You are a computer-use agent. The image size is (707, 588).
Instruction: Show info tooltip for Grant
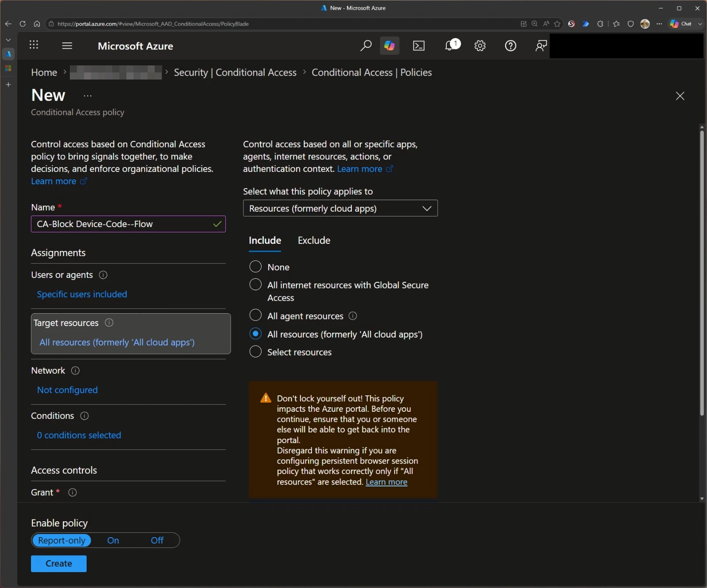pyautogui.click(x=72, y=492)
